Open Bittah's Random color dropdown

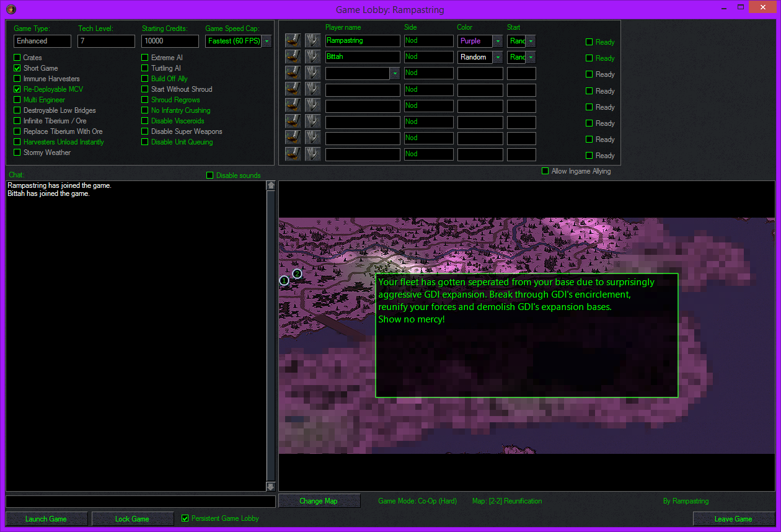click(x=498, y=57)
